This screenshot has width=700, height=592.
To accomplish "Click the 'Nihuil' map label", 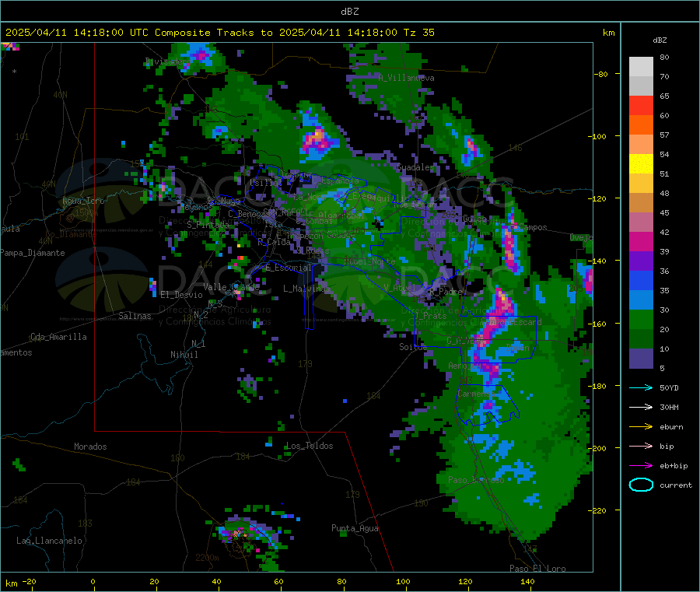I will coord(184,355).
